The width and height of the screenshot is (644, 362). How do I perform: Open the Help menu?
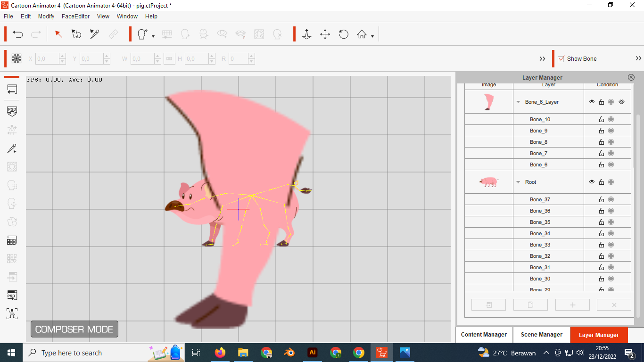click(x=151, y=16)
